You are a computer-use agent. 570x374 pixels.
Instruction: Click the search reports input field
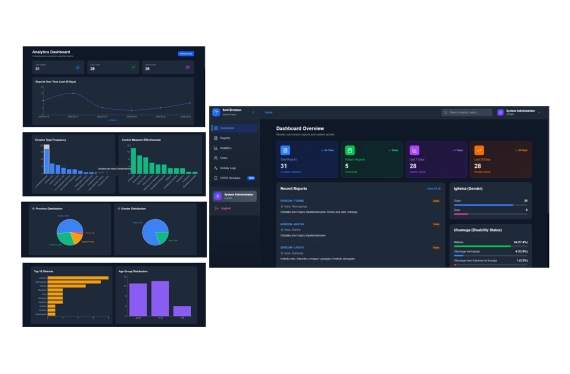[467, 113]
